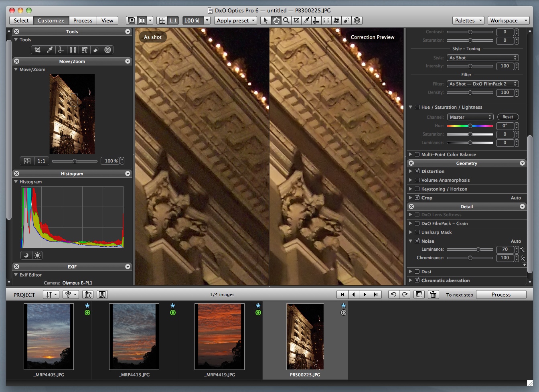This screenshot has height=392, width=539.
Task: Enable the Unsharp Mask checkbox
Action: (417, 232)
